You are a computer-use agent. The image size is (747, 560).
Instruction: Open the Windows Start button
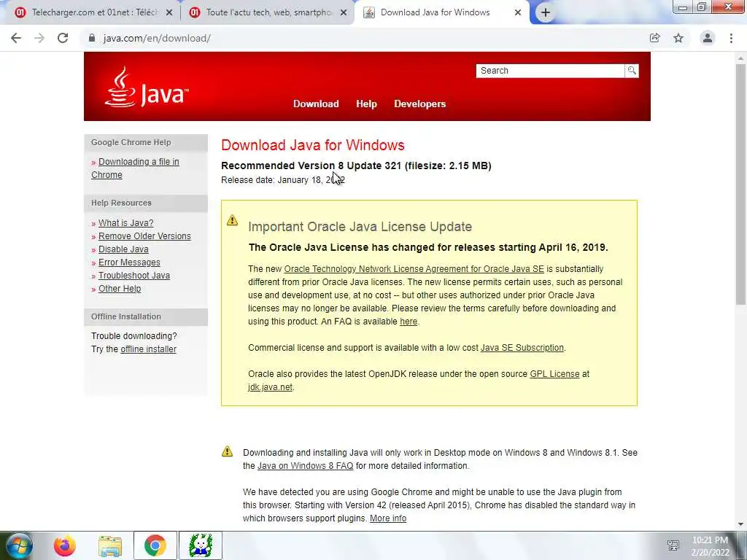click(19, 545)
